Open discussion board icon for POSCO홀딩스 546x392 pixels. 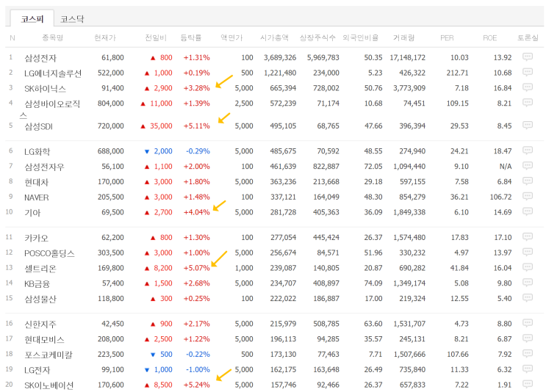tap(528, 253)
